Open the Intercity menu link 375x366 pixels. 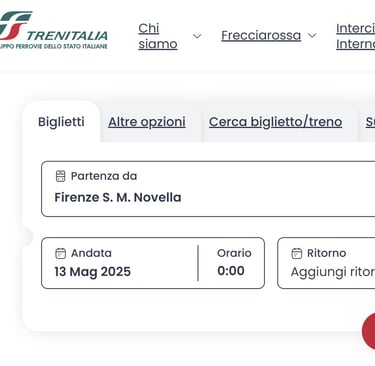click(x=355, y=36)
